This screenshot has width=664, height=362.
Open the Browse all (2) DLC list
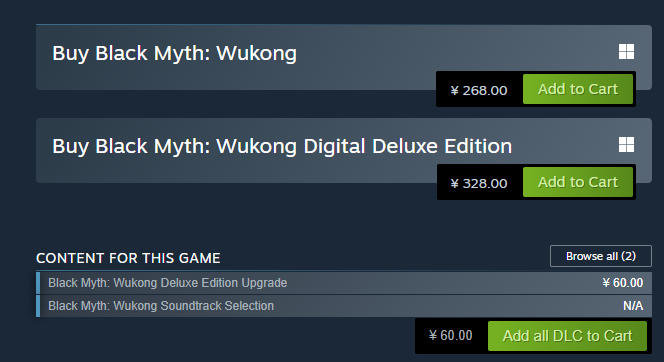600,256
